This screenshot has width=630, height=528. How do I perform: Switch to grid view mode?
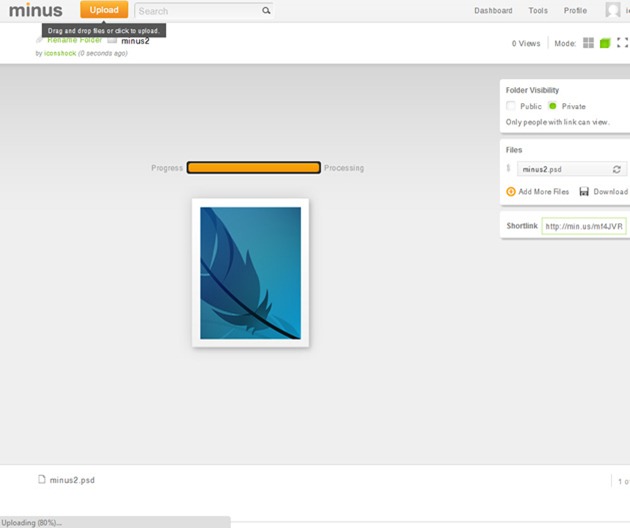[x=588, y=43]
